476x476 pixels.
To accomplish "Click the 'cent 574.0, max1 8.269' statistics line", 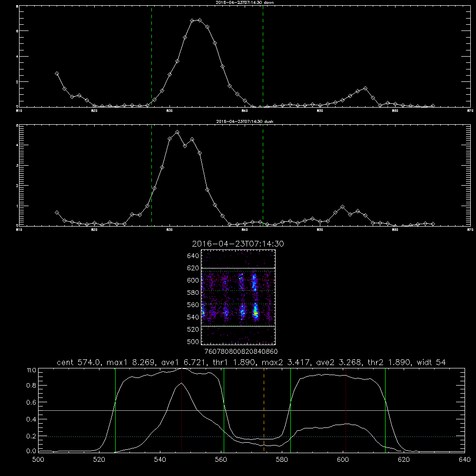I will [x=251, y=362].
